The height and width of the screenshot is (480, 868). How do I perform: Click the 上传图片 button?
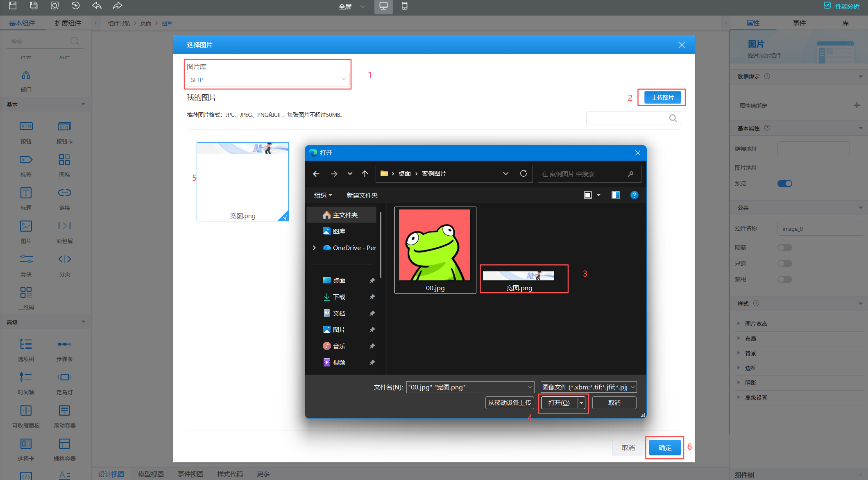click(662, 98)
